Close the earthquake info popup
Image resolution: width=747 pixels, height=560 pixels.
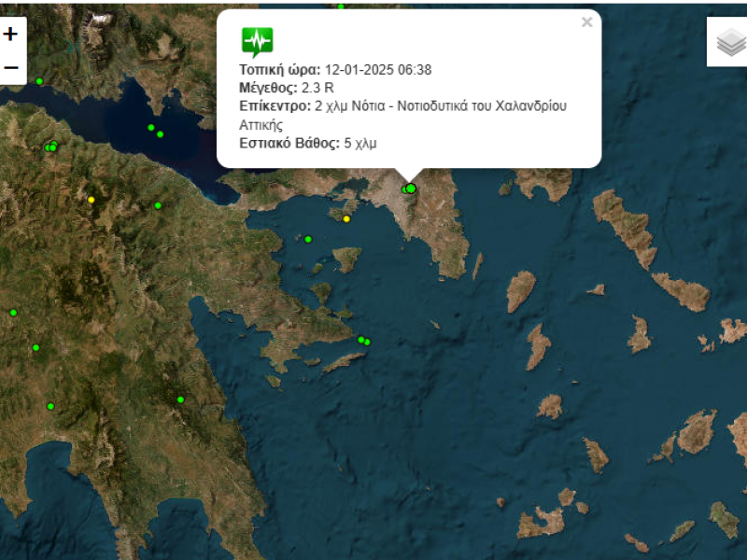[x=587, y=22]
